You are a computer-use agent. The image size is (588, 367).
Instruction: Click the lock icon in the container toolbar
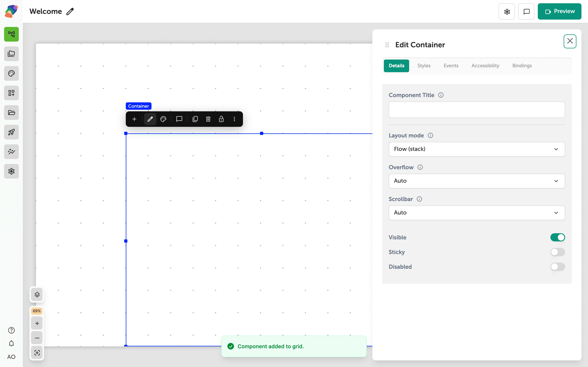[x=221, y=119]
